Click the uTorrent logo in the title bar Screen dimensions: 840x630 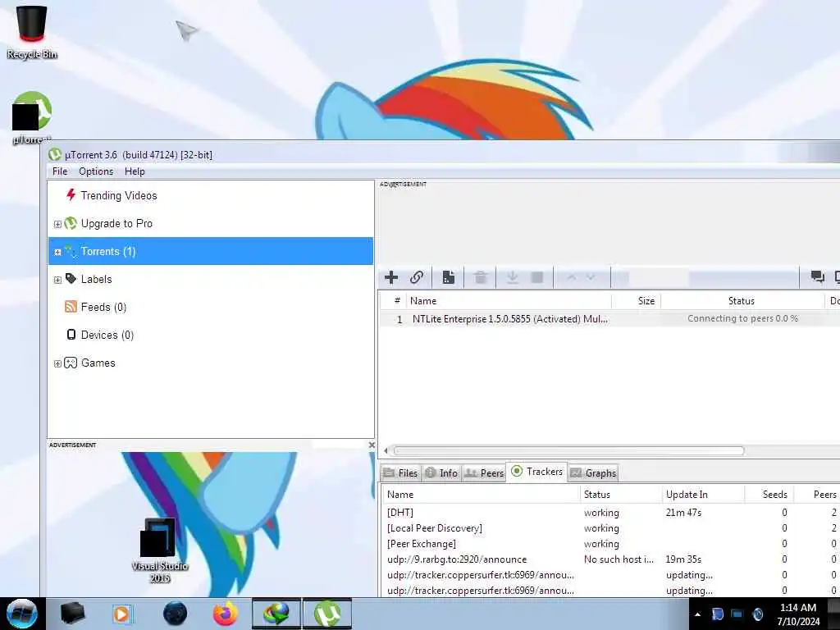(55, 155)
